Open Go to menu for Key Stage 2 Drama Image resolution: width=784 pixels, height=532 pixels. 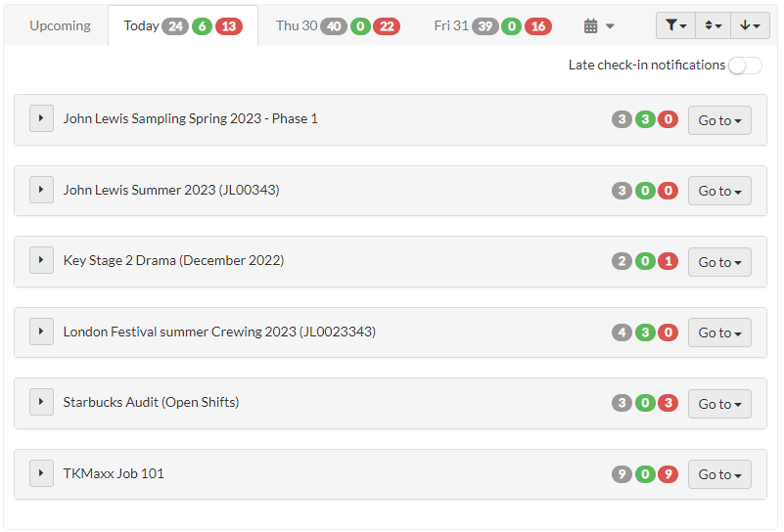coord(719,262)
